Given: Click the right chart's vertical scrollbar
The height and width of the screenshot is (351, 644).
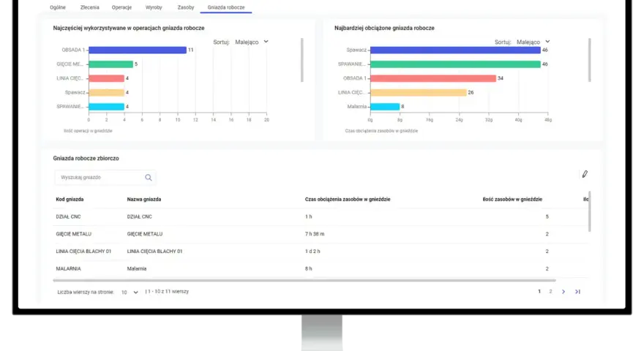Looking at the screenshot, I should point(589,60).
